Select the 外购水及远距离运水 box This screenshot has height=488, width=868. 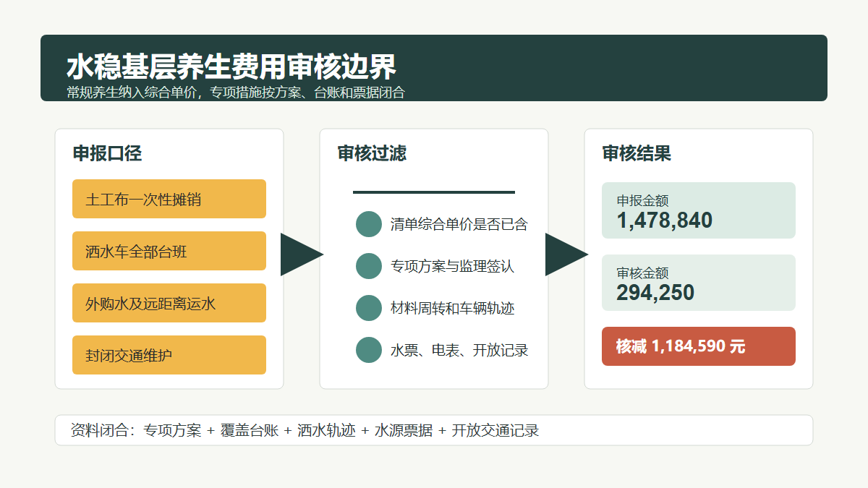[x=169, y=303]
